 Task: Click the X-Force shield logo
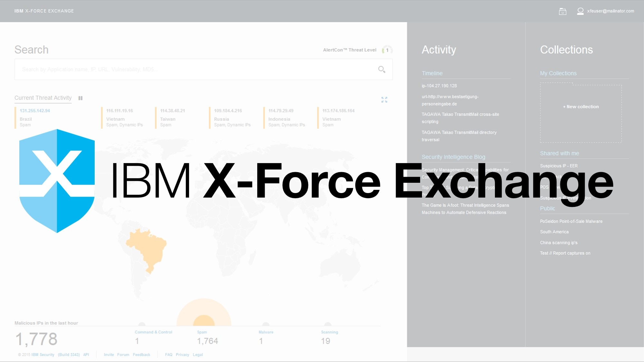[57, 180]
